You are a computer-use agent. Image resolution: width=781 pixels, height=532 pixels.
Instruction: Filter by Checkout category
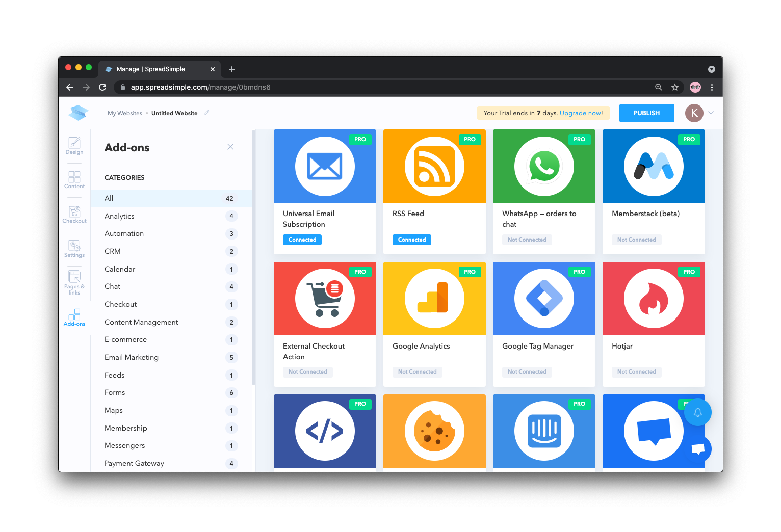[171, 304]
